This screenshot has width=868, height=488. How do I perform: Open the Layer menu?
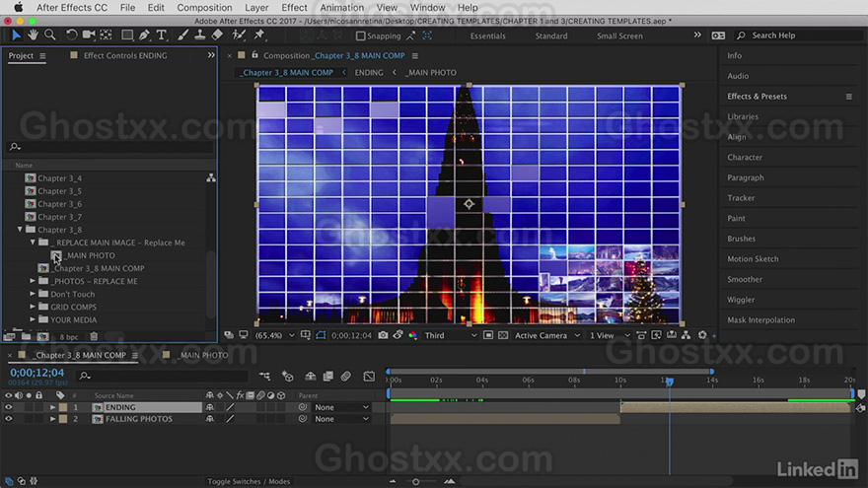(x=256, y=8)
